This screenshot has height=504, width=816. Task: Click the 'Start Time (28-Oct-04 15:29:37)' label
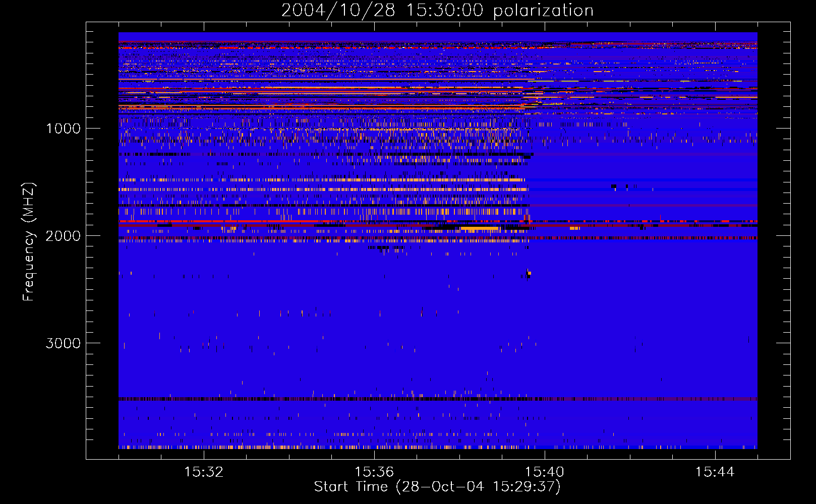click(437, 487)
